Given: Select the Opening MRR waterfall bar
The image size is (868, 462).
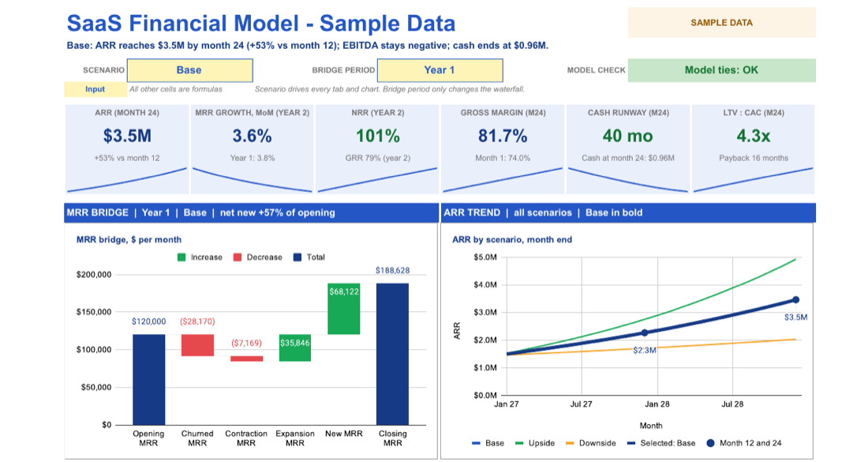Looking at the screenshot, I should tap(149, 379).
